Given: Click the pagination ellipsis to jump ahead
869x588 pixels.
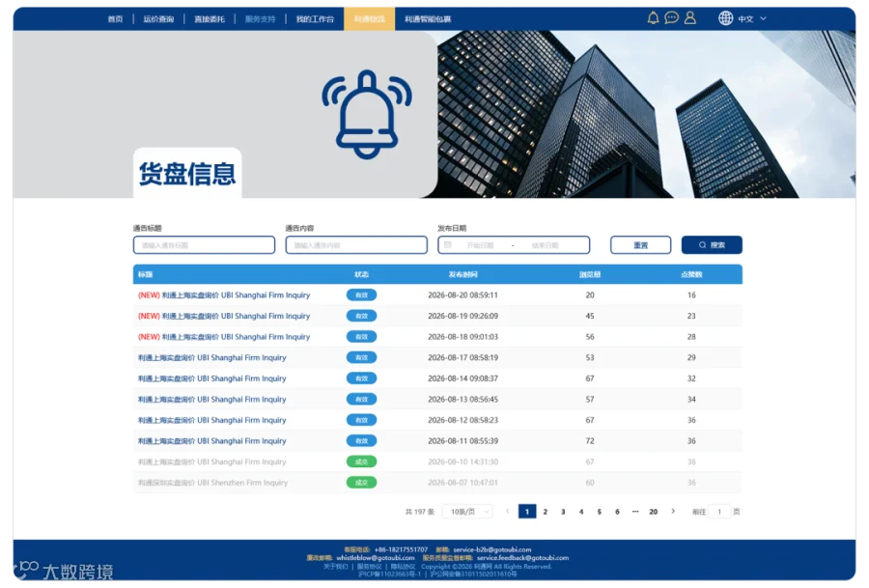Looking at the screenshot, I should 635,512.
